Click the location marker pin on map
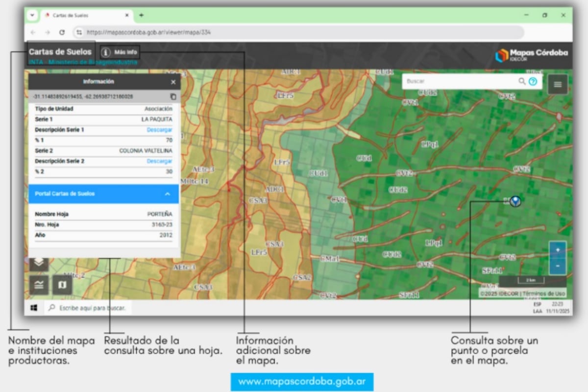This screenshot has width=588, height=392. point(514,200)
